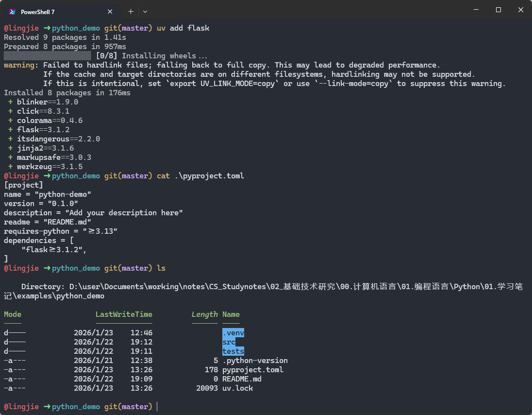Image resolution: width=532 pixels, height=415 pixels.
Task: Click the 'click==8.3.1' package line
Action: [39, 111]
